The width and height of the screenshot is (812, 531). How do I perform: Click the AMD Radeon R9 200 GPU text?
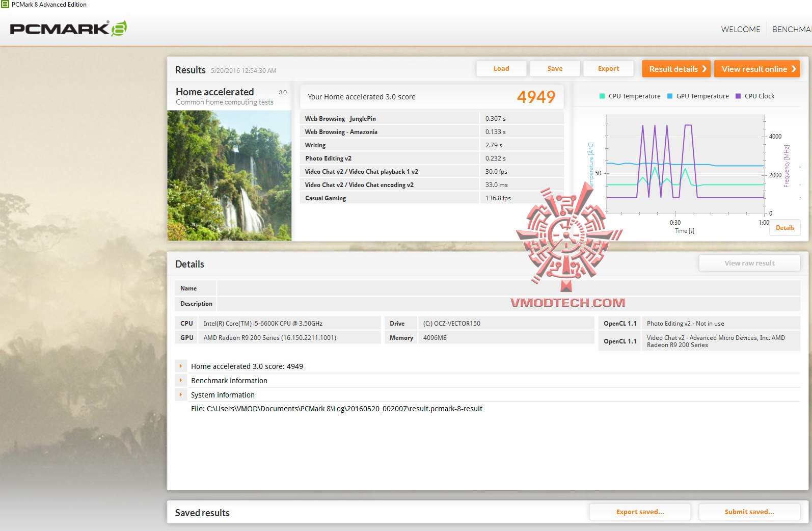pyautogui.click(x=269, y=338)
